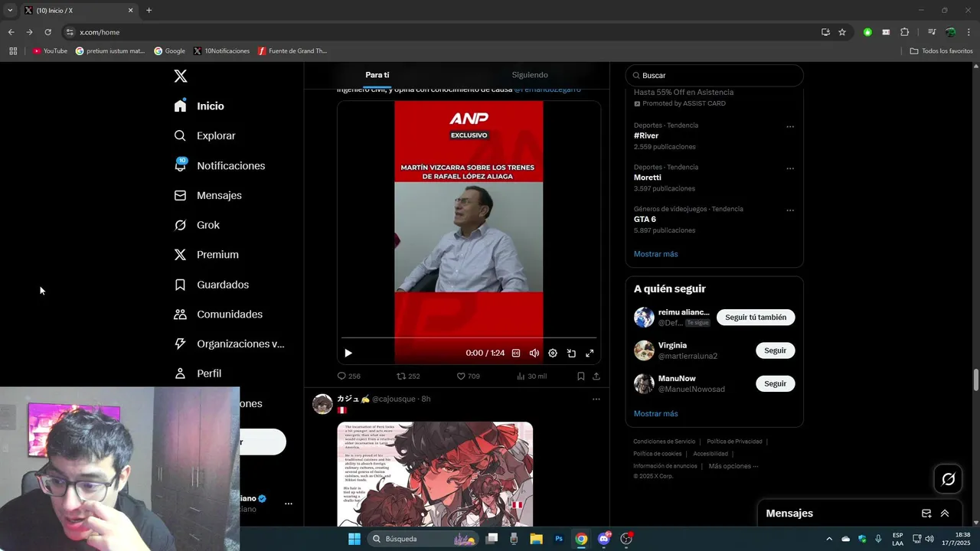View analytics showing 30 mil views
The height and width of the screenshot is (551, 980).
point(531,377)
